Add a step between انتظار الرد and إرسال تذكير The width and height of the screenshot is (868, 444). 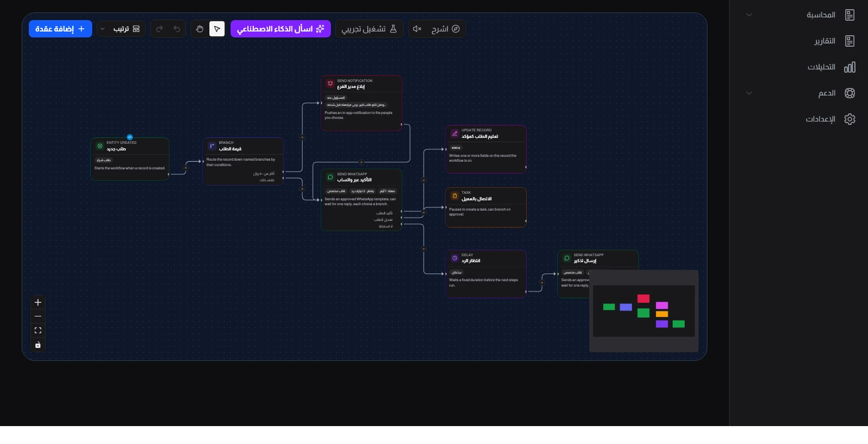(541, 283)
